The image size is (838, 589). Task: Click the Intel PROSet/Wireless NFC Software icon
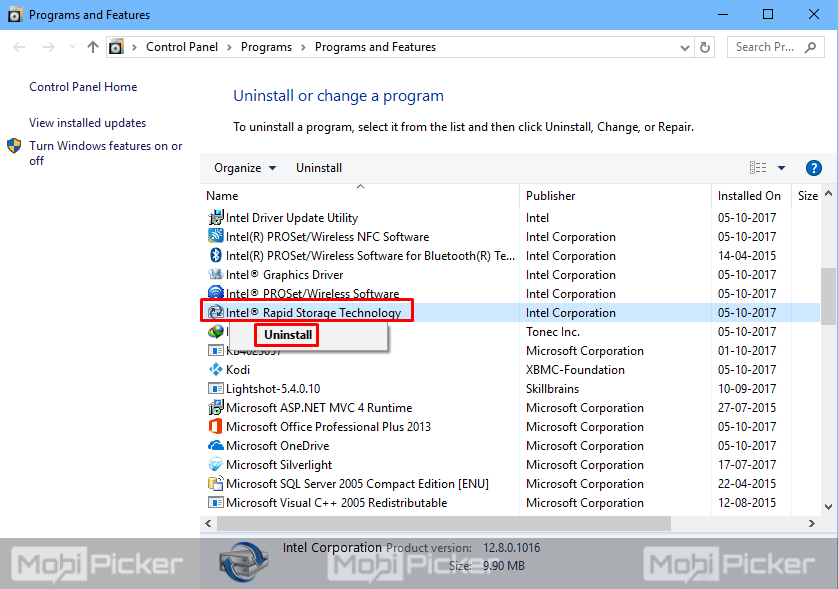(215, 236)
